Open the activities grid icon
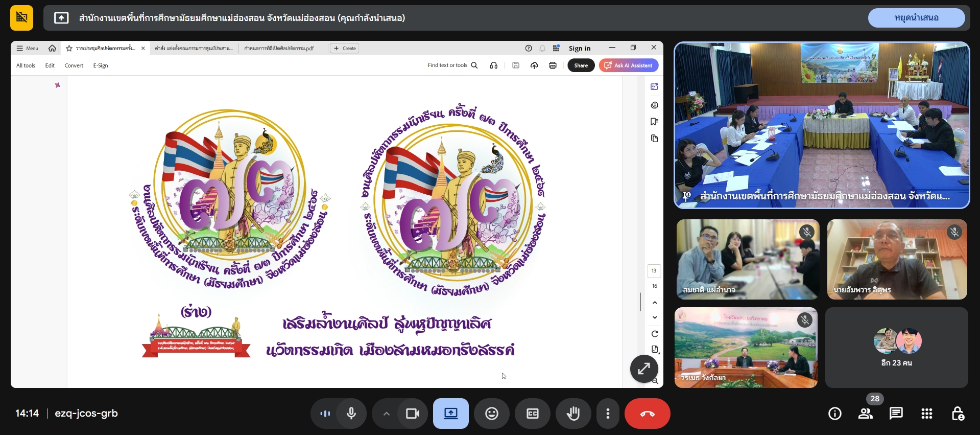The height and width of the screenshot is (435, 980). [927, 414]
